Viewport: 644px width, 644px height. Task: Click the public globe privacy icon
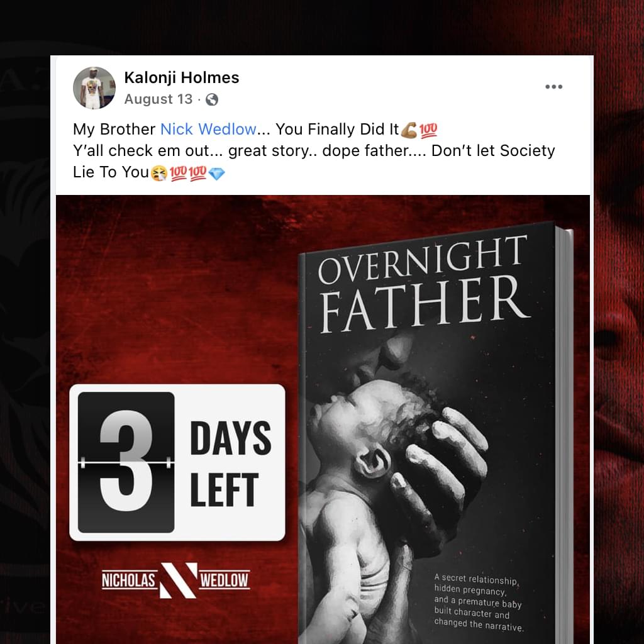pos(212,99)
